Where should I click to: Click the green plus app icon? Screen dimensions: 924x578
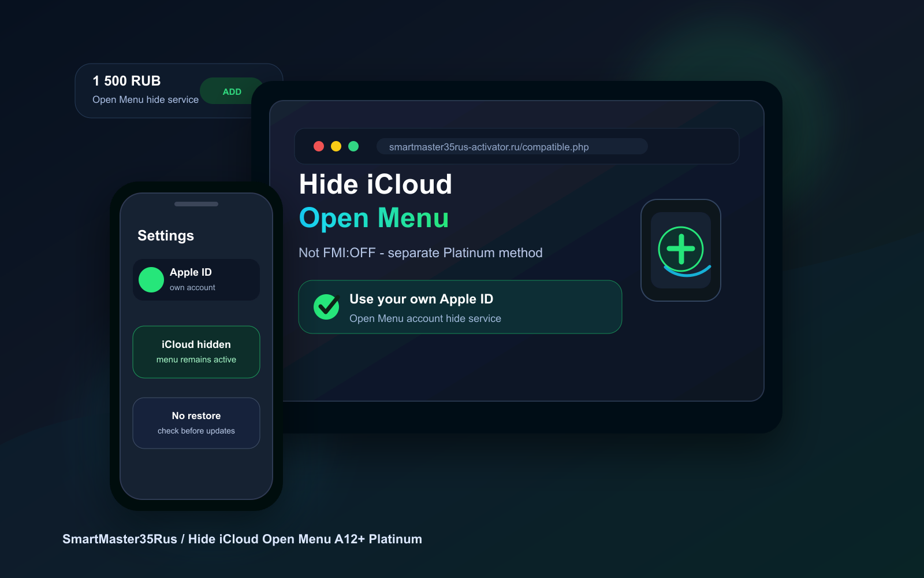click(681, 250)
